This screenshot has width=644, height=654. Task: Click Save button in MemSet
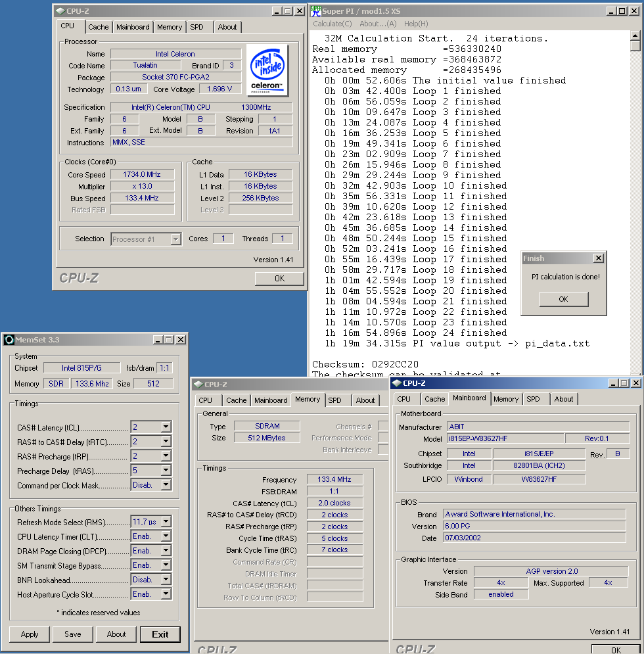click(x=73, y=634)
